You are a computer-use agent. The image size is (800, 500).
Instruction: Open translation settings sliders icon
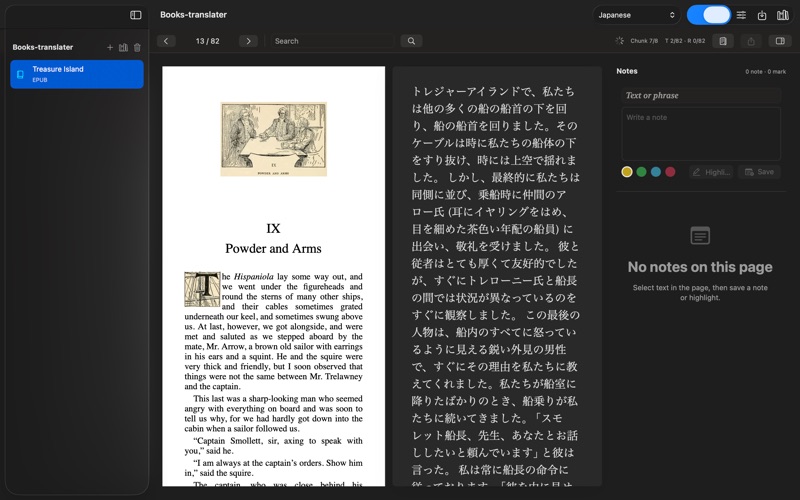tap(741, 15)
